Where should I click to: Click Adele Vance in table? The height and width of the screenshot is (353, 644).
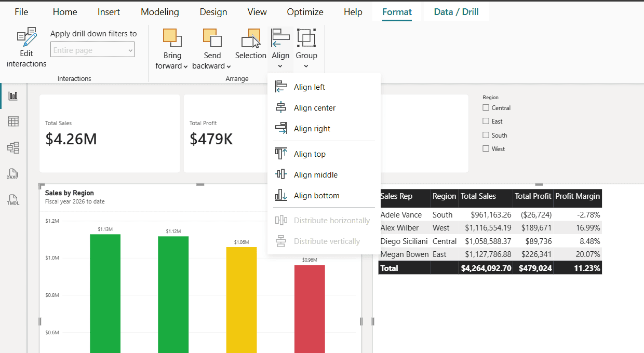[401, 214]
